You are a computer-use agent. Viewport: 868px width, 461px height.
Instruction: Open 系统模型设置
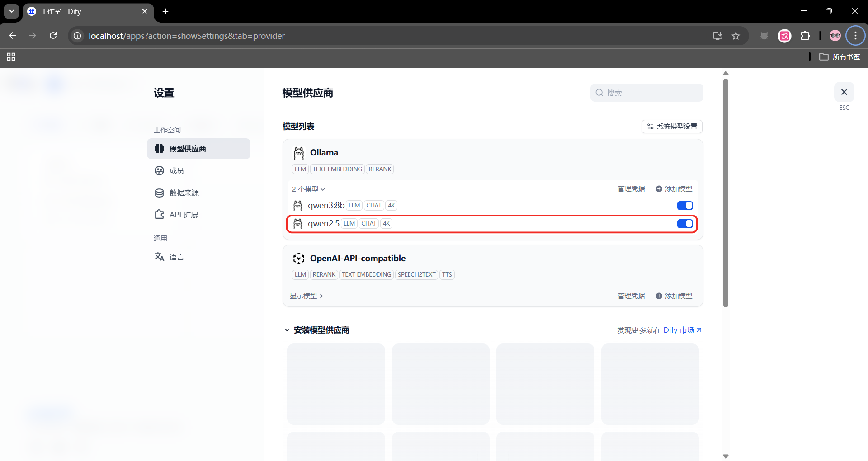[672, 127]
